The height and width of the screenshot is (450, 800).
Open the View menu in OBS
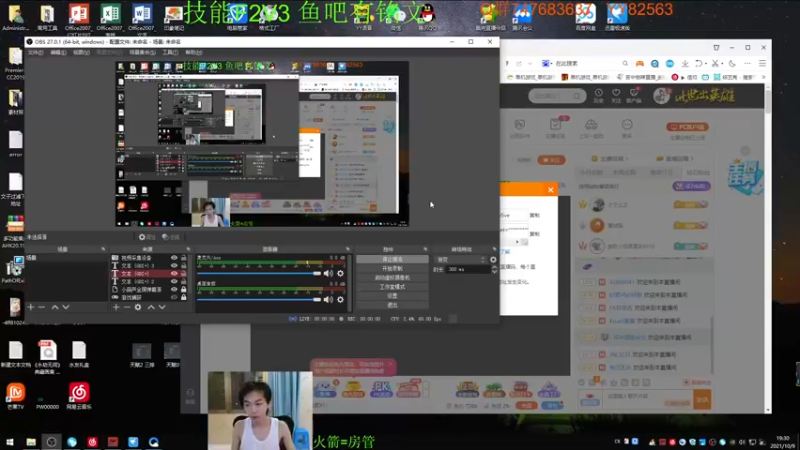click(81, 53)
